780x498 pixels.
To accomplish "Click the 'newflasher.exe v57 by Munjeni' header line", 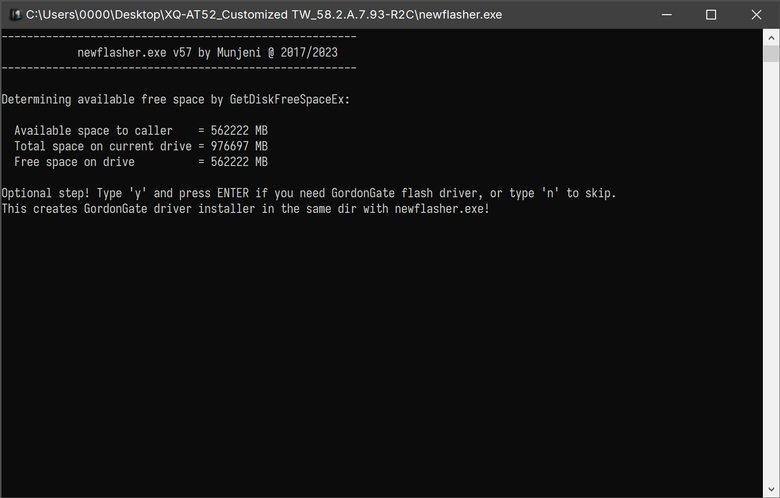I will point(207,52).
